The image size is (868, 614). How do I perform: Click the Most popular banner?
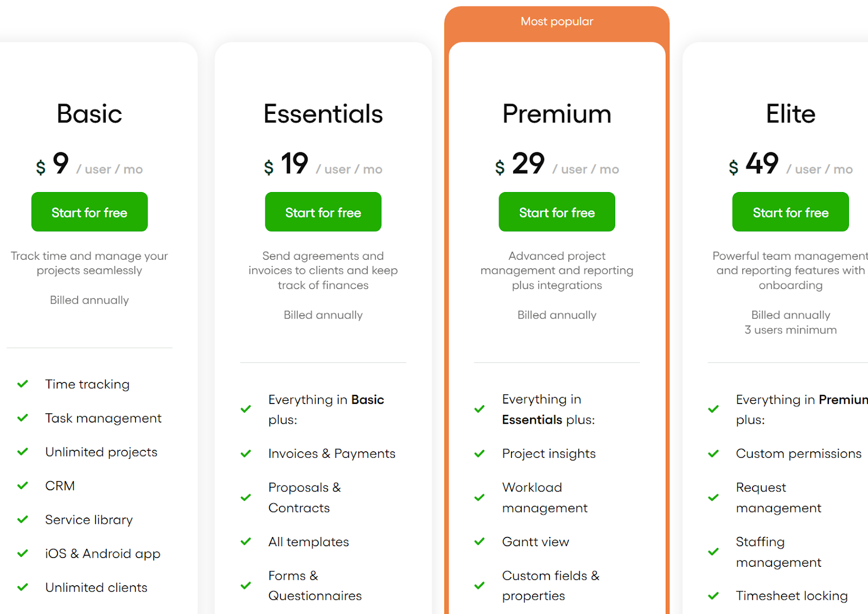[x=557, y=22]
